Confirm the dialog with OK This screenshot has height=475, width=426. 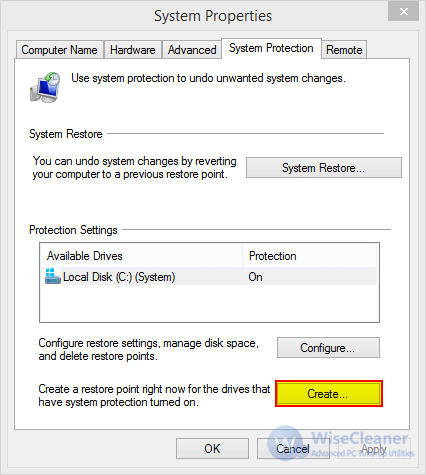click(212, 449)
